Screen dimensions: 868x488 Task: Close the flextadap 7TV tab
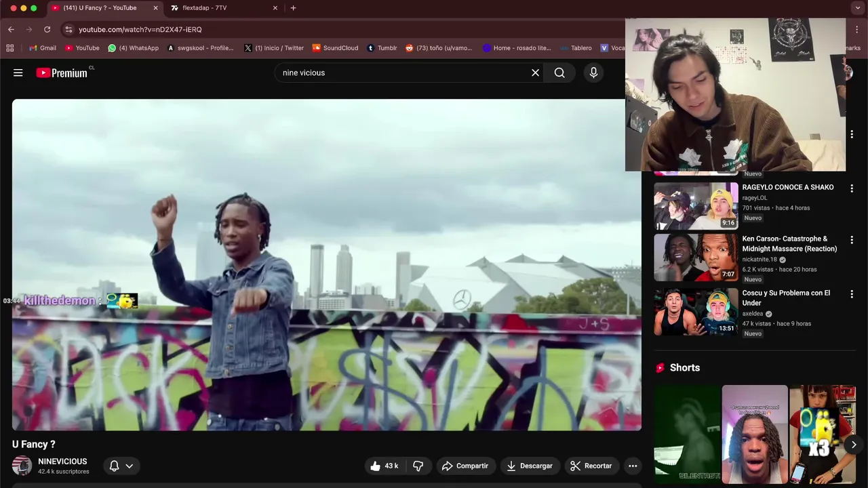point(275,8)
